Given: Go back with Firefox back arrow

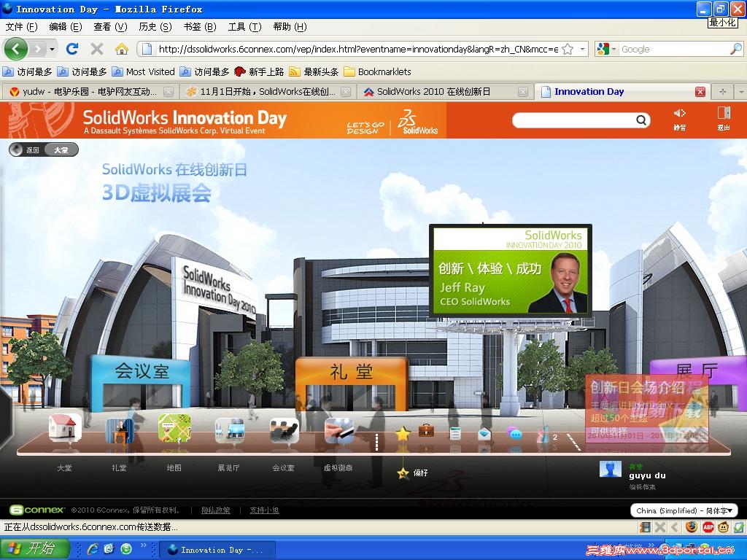Looking at the screenshot, I should point(16,49).
